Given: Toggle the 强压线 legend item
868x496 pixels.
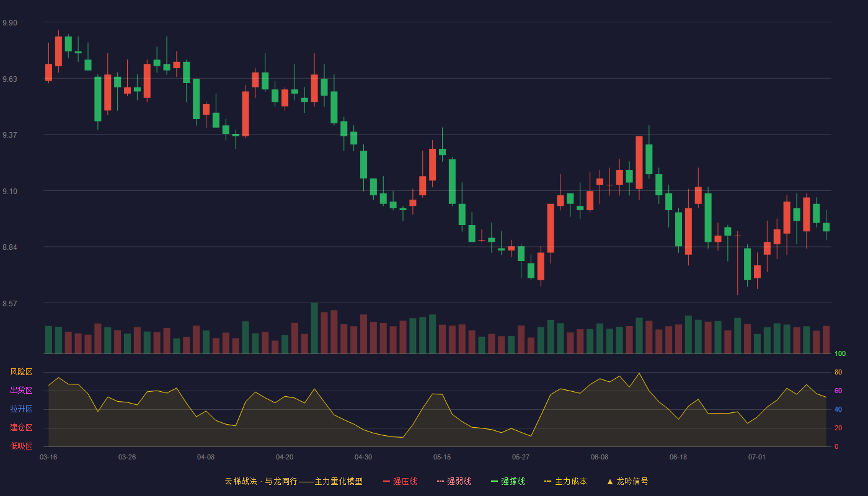Looking at the screenshot, I should 400,481.
